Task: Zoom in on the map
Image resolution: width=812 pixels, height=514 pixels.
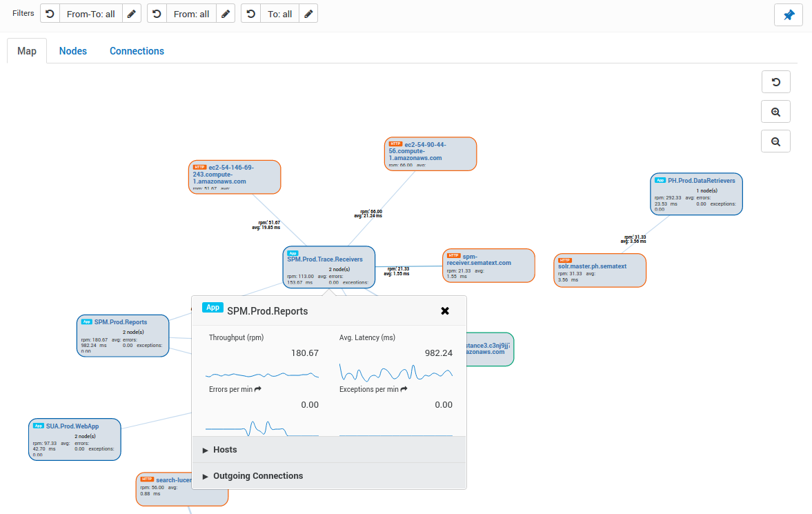Action: (775, 112)
